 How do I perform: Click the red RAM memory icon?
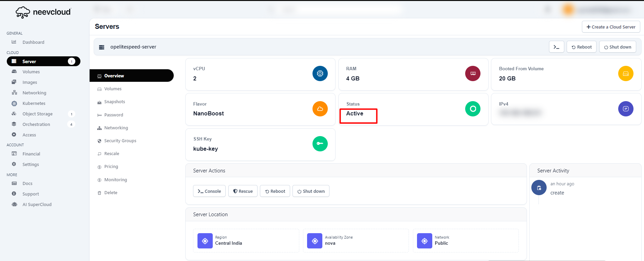(x=472, y=73)
